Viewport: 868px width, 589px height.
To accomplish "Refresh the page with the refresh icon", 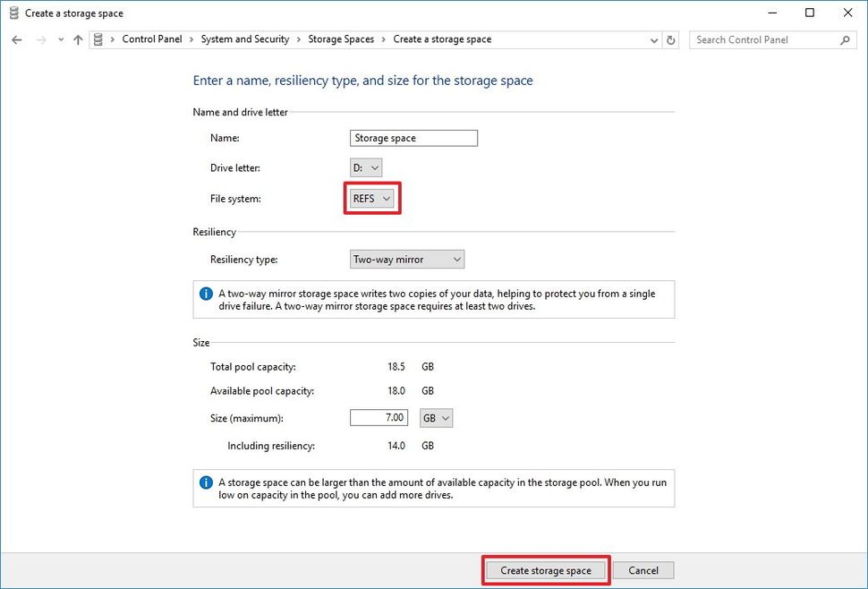I will (x=672, y=39).
